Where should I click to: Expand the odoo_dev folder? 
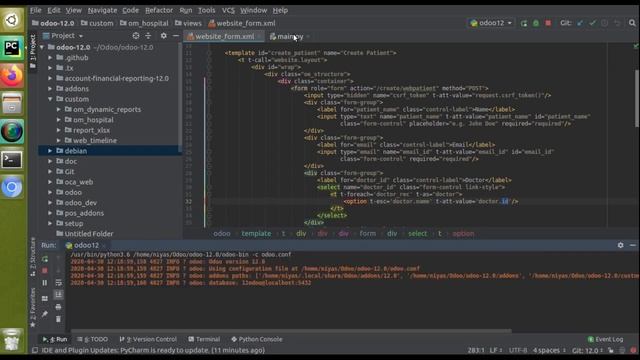(50, 203)
